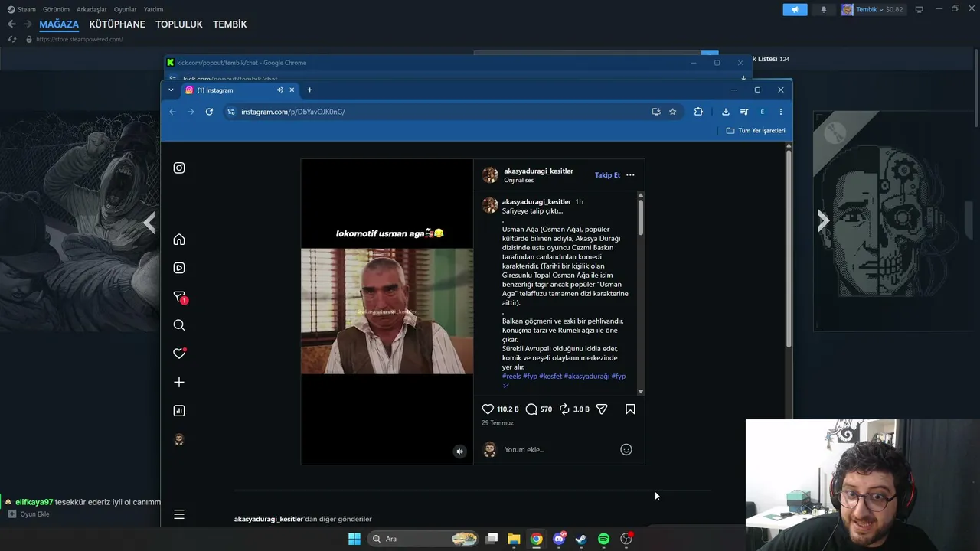The width and height of the screenshot is (980, 551).
Task: Click Orijinal ses audio link
Action: tap(518, 181)
